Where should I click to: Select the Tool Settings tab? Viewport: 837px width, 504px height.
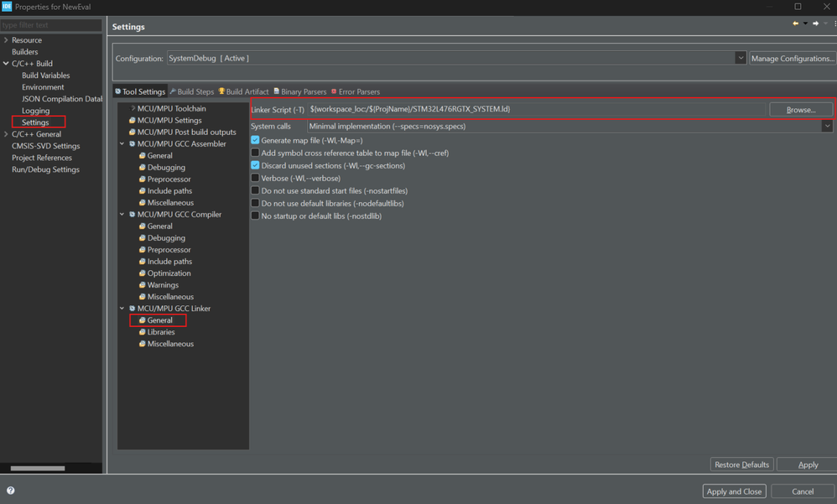pos(140,91)
